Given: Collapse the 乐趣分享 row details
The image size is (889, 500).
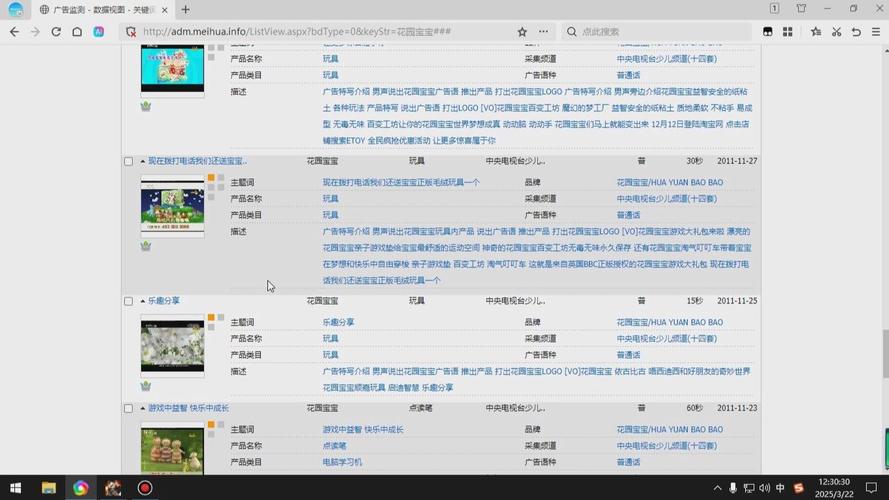Looking at the screenshot, I should (x=142, y=302).
